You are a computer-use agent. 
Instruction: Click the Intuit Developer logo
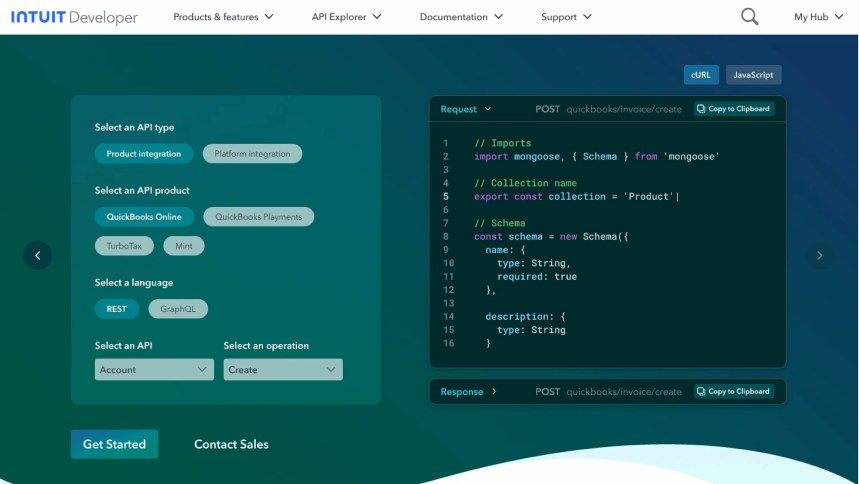coord(74,17)
